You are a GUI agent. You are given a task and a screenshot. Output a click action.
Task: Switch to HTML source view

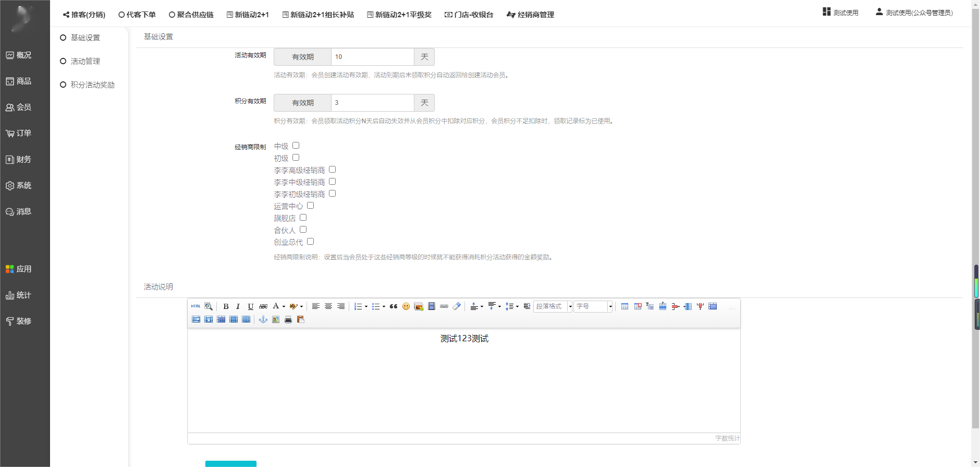195,306
